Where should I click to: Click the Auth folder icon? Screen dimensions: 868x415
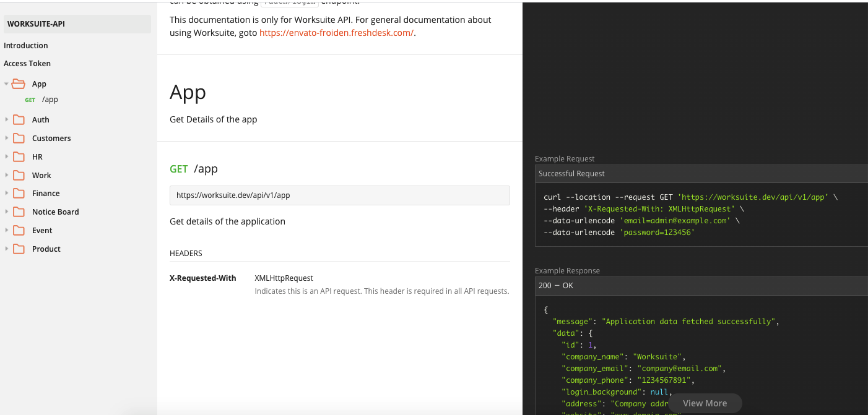pyautogui.click(x=19, y=120)
